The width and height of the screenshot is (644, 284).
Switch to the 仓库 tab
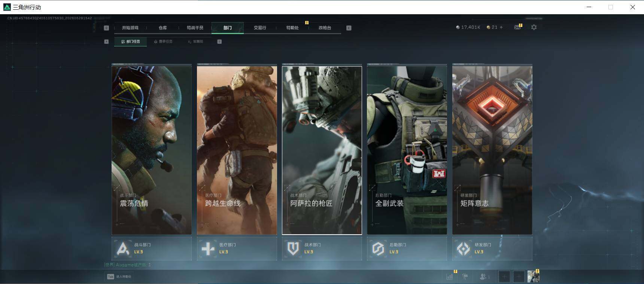click(162, 28)
